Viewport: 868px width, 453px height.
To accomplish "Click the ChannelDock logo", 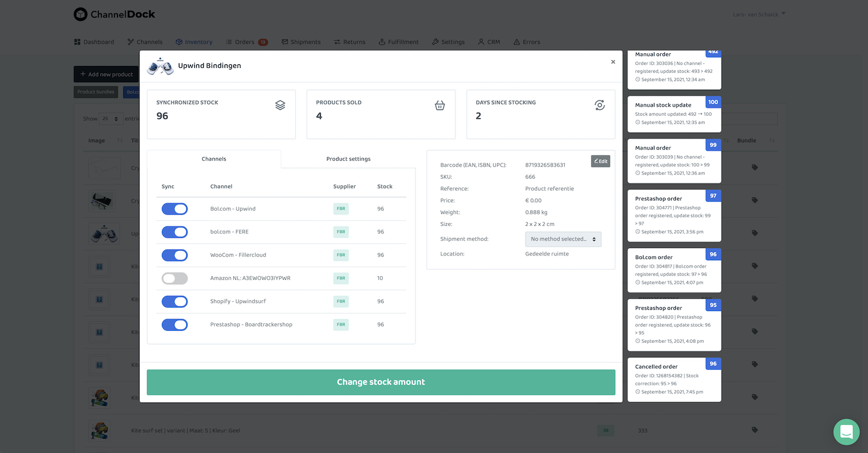I will (x=115, y=14).
